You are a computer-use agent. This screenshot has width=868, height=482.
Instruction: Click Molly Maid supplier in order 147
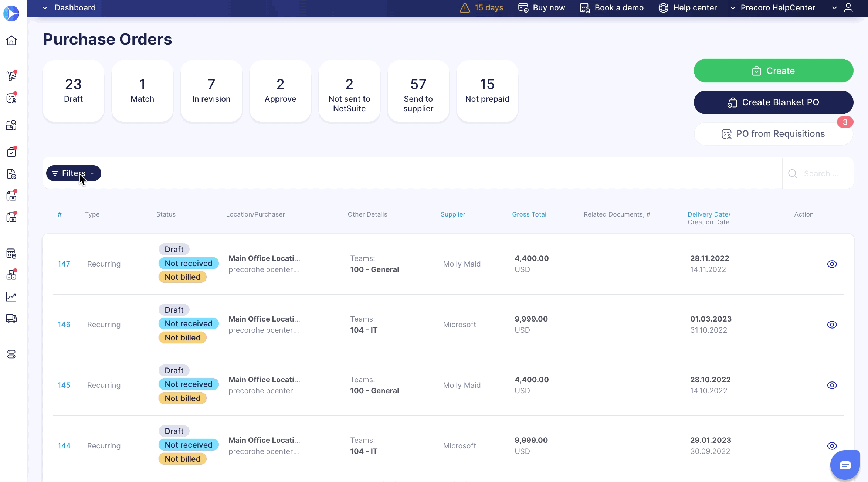pyautogui.click(x=462, y=264)
